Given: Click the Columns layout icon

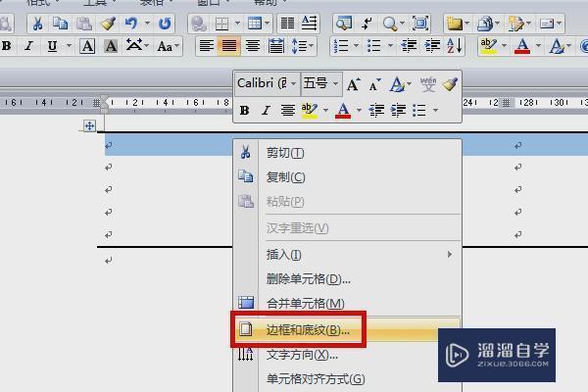Looking at the screenshot, I should pos(287,24).
